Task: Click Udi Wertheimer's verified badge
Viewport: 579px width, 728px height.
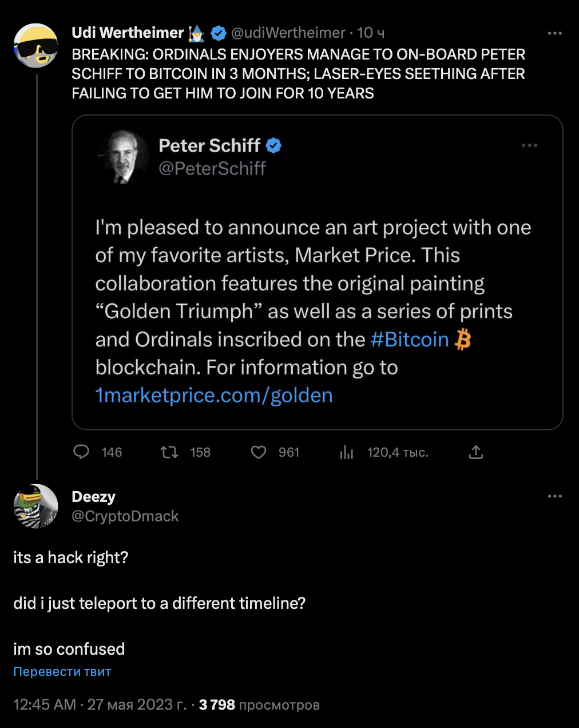Action: coord(219,33)
